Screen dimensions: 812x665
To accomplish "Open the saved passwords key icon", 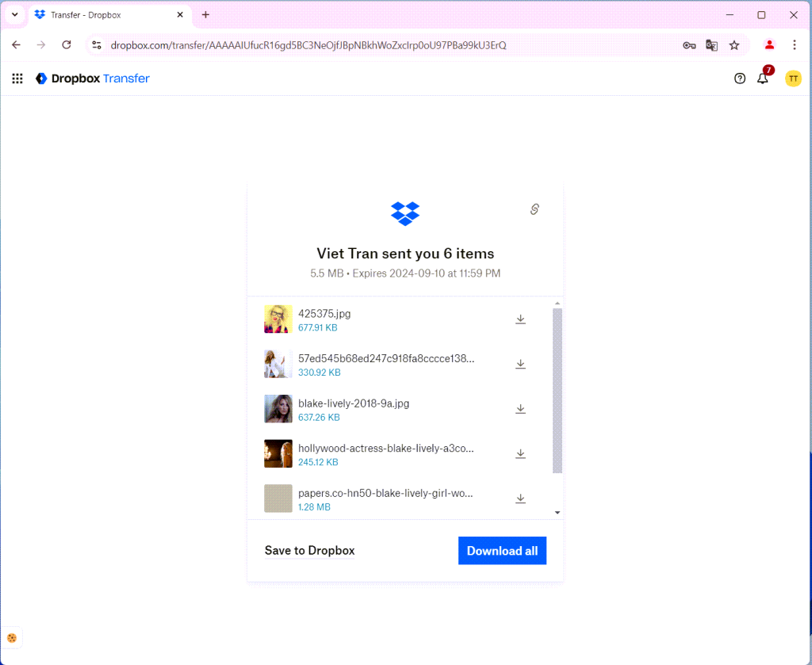I will coord(689,45).
